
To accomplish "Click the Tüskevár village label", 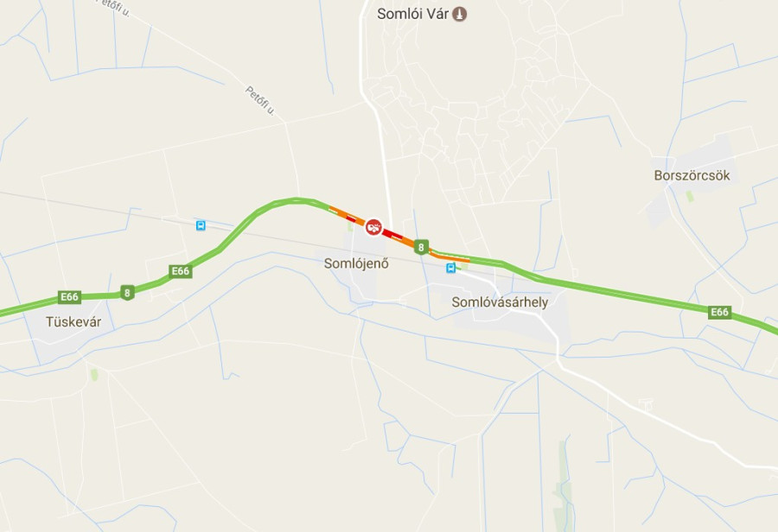I will click(x=73, y=322).
